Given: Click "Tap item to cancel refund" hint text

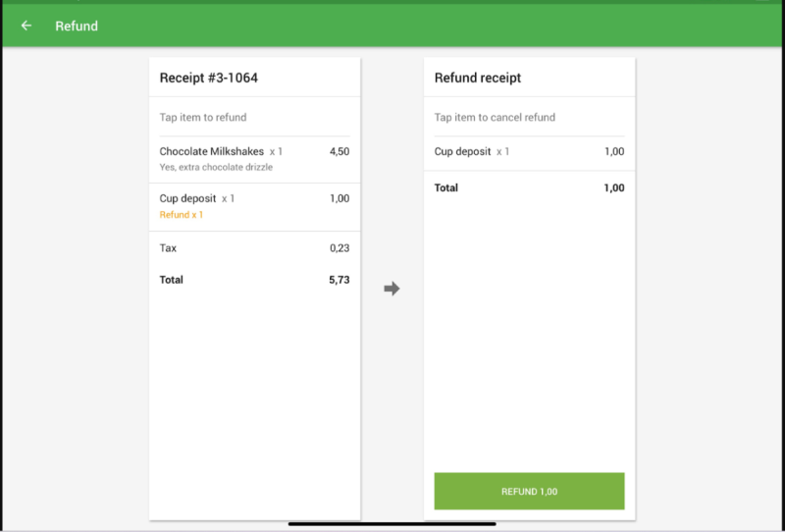Looking at the screenshot, I should [x=495, y=118].
